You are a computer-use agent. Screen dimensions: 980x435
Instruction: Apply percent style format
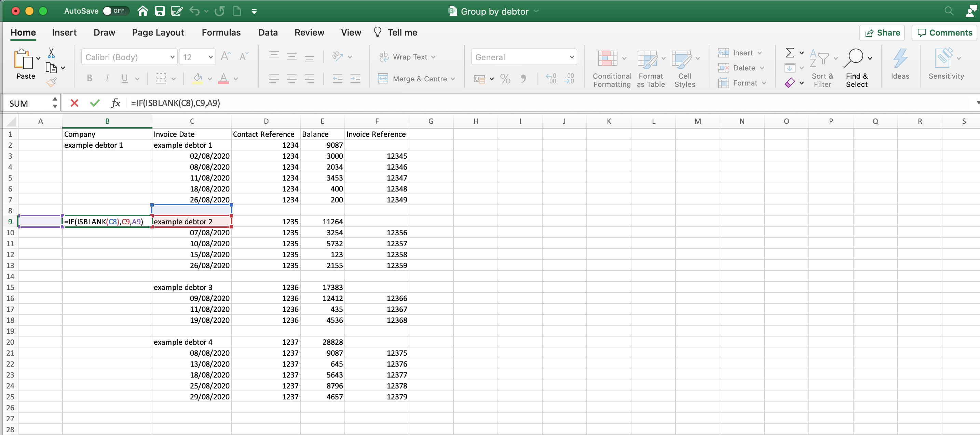[505, 78]
